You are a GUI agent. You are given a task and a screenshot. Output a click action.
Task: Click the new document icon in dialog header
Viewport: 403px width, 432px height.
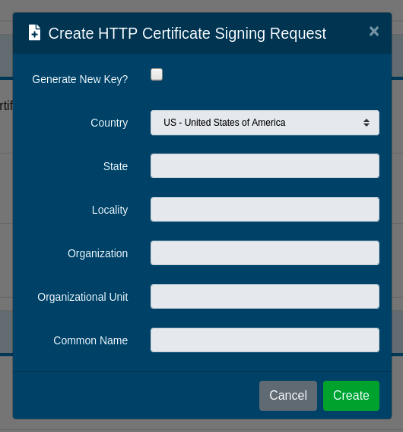[x=34, y=33]
